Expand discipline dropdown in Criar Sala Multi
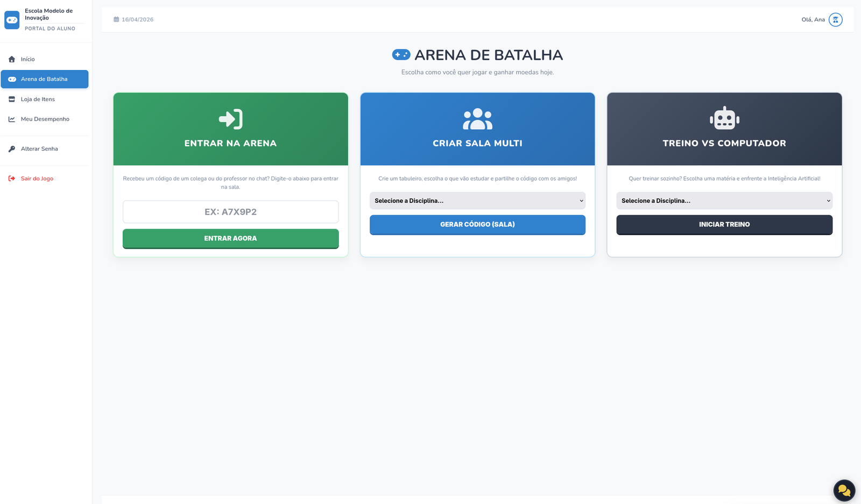Screen dimensions: 861x504 [477, 201]
